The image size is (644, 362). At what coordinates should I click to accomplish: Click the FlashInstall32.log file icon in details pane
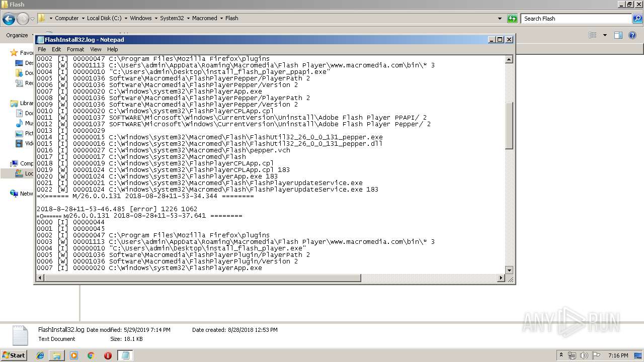point(20,335)
